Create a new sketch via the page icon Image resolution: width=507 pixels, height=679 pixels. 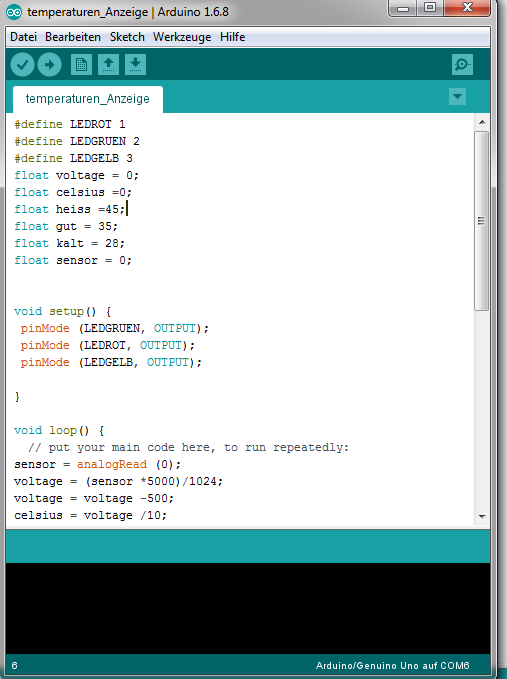(x=81, y=65)
